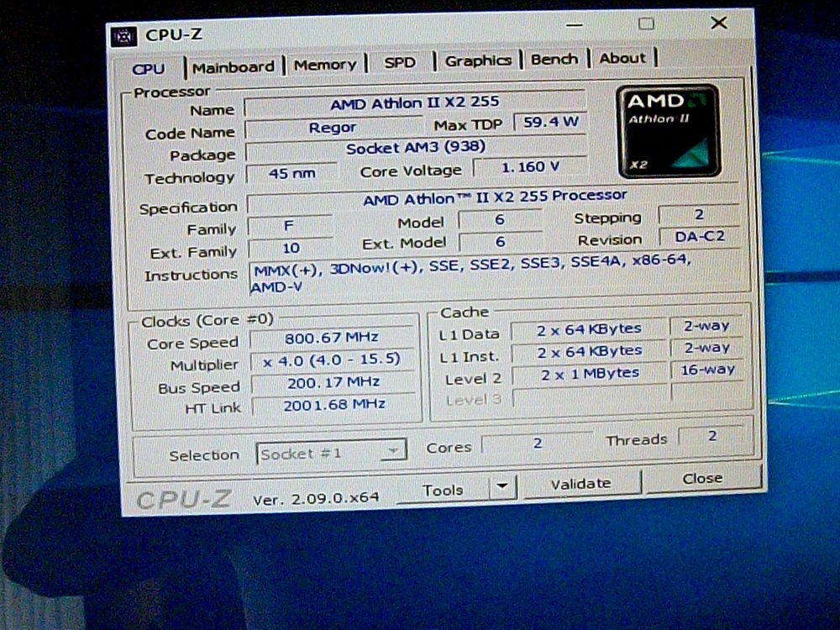Screen dimensions: 840x630
Task: Click the empty Level 3 cache field
Action: tap(590, 396)
